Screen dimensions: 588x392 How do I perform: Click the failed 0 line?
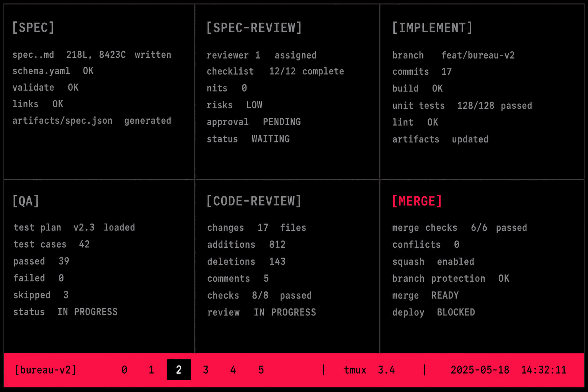click(x=39, y=278)
